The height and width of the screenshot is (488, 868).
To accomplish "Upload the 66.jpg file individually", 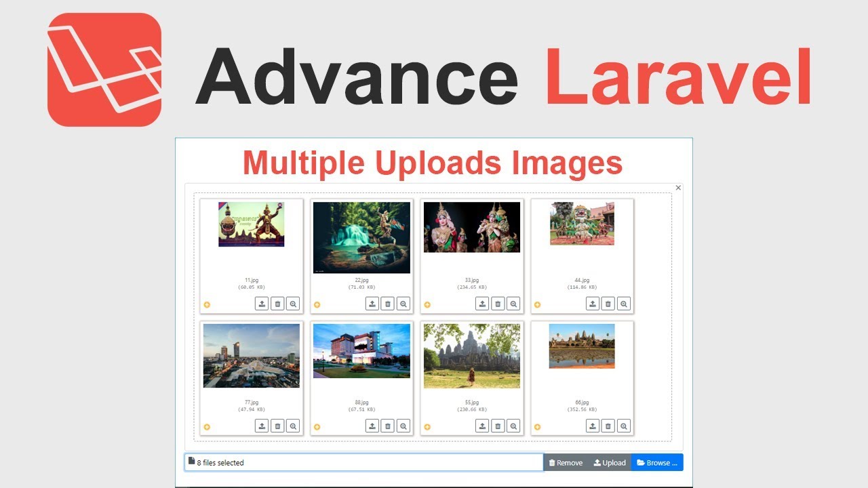I will pyautogui.click(x=593, y=426).
